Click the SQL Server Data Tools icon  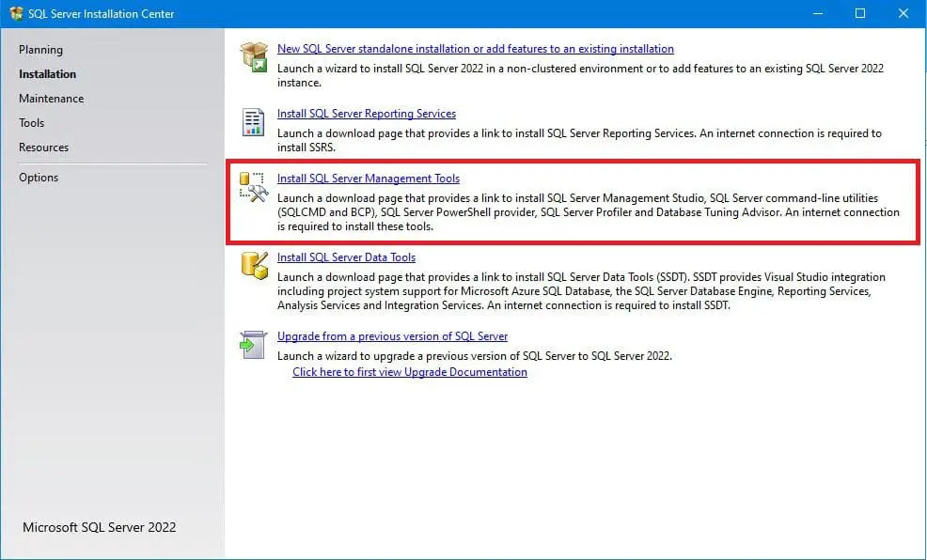tap(252, 265)
